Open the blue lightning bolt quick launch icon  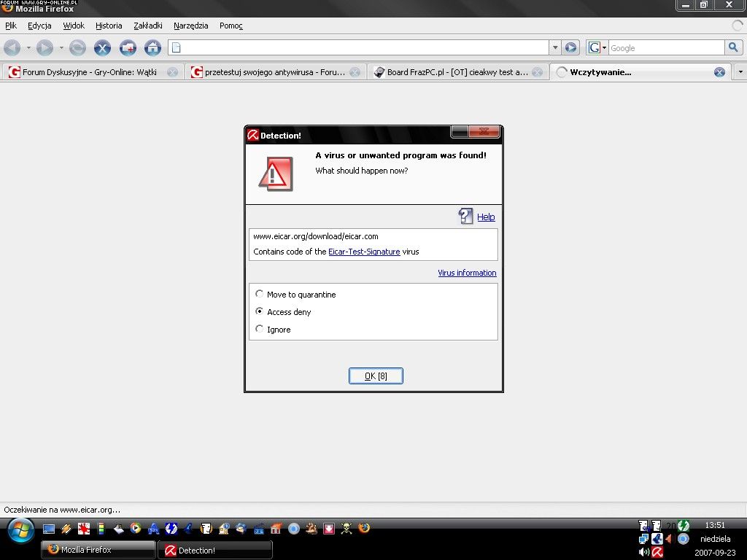coord(171,528)
